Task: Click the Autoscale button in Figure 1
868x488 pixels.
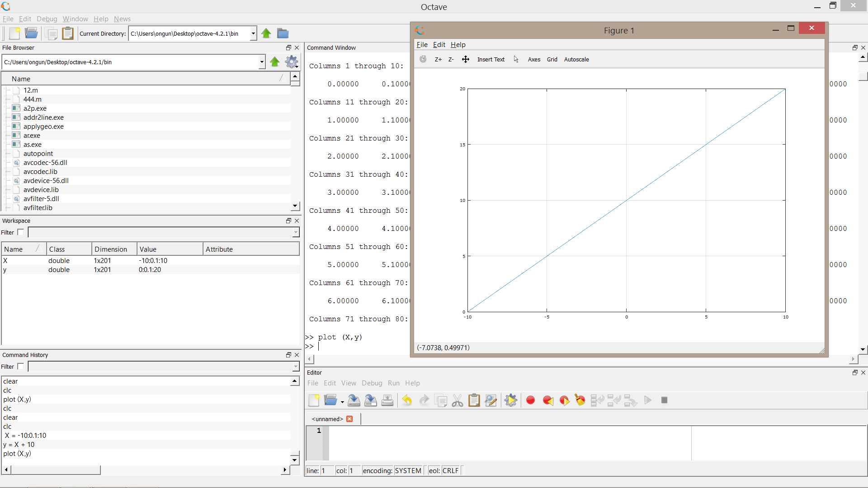Action: 576,59
